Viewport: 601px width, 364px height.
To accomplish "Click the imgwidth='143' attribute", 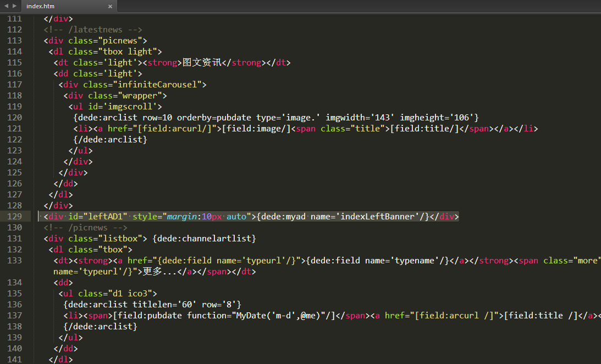I will (360, 118).
